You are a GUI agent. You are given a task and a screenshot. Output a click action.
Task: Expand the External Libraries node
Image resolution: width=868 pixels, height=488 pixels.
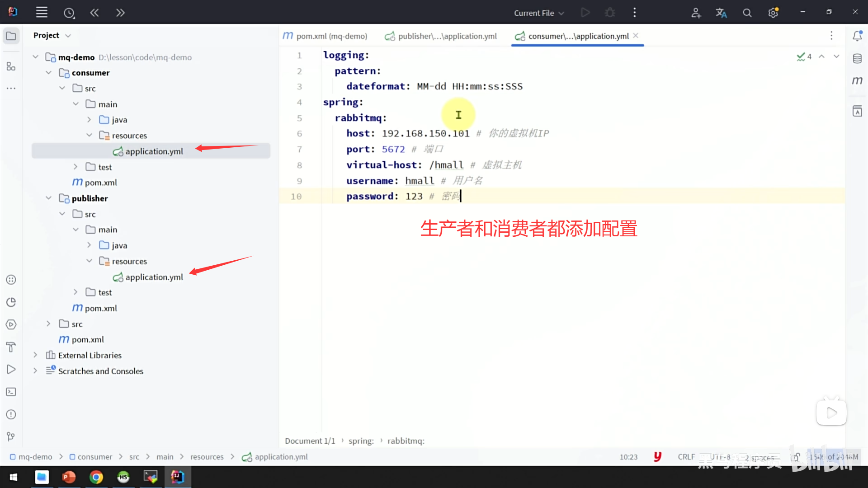(x=35, y=355)
